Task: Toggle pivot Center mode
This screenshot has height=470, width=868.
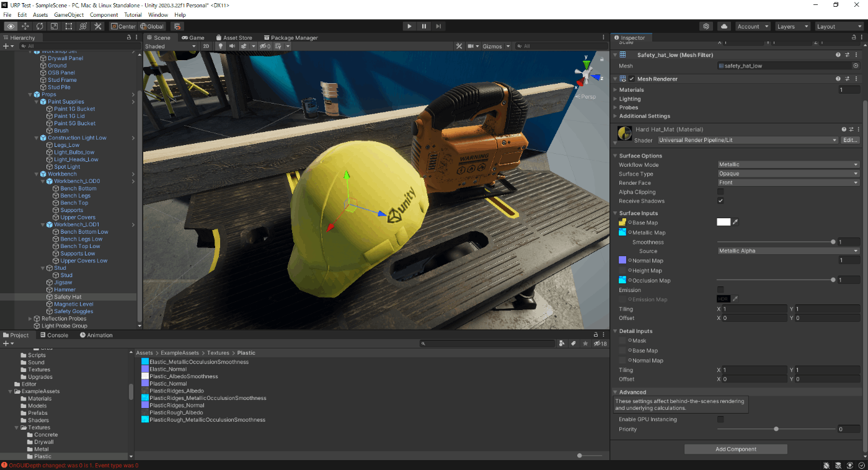Action: [x=123, y=26]
